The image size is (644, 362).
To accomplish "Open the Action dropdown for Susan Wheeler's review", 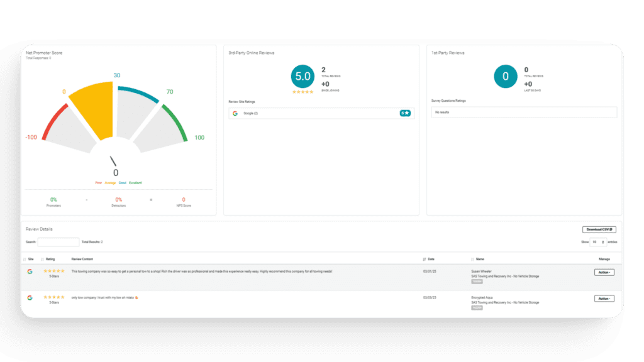I will (x=604, y=272).
